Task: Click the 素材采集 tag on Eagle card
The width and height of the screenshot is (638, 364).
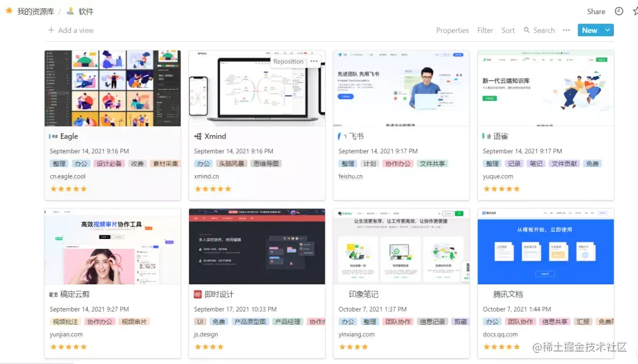Action: (165, 164)
